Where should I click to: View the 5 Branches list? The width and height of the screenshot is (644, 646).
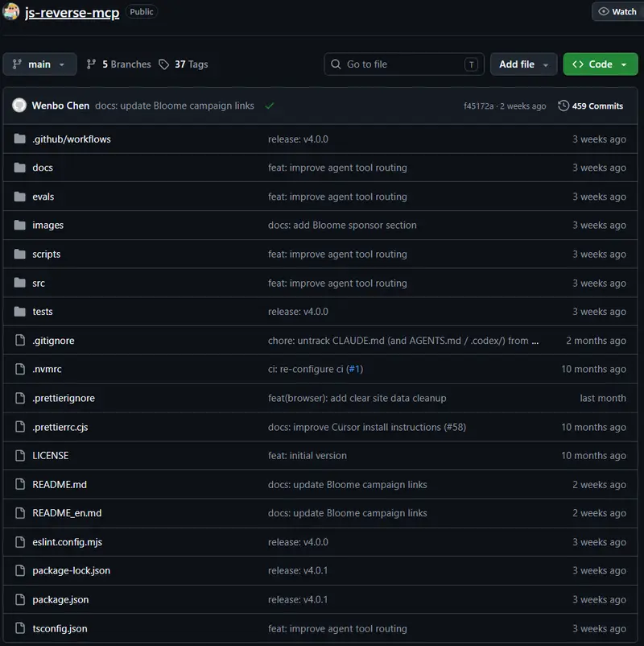point(118,64)
